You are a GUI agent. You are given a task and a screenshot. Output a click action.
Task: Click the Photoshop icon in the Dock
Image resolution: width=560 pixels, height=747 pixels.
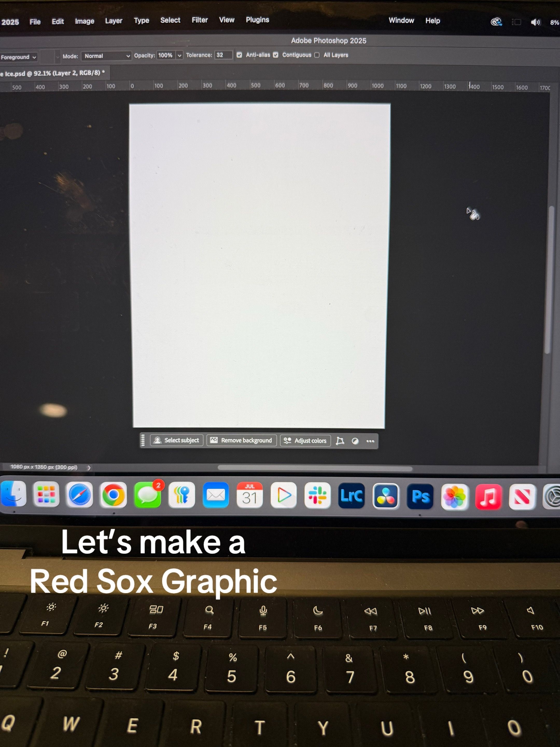tap(420, 496)
